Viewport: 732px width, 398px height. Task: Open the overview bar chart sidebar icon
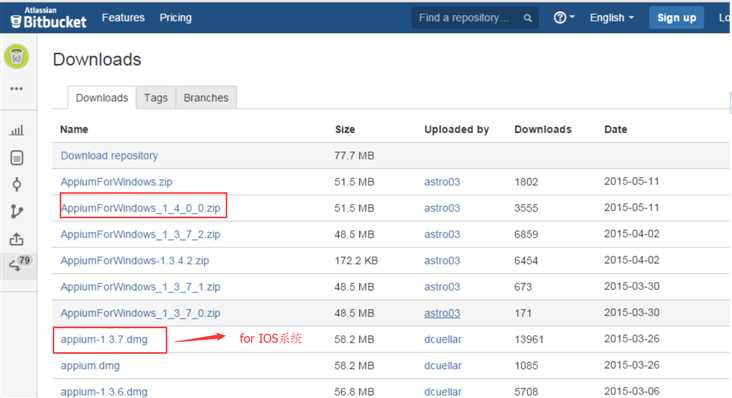(x=16, y=130)
